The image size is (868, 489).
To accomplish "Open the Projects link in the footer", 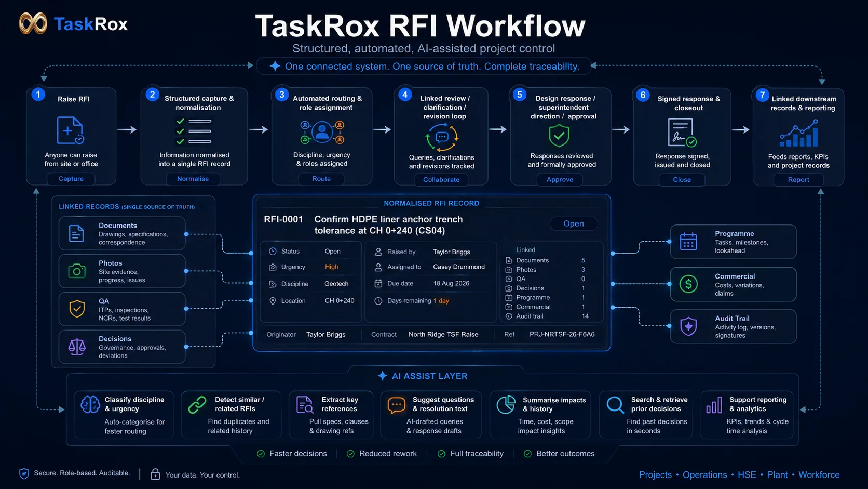I will click(655, 474).
